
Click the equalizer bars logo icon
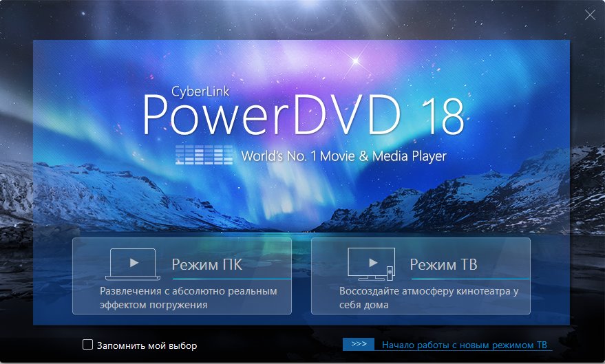(x=204, y=156)
